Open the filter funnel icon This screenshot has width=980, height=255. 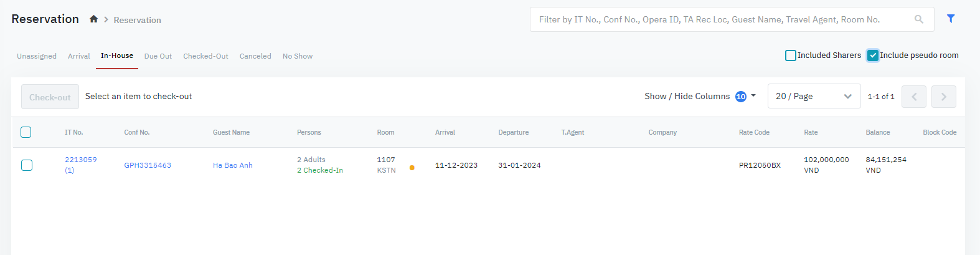pyautogui.click(x=951, y=19)
